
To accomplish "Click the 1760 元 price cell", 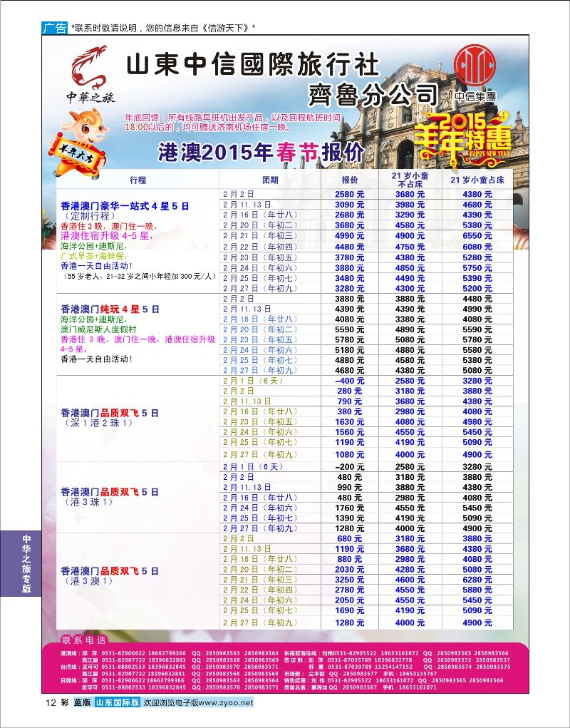I will pyautogui.click(x=350, y=508).
